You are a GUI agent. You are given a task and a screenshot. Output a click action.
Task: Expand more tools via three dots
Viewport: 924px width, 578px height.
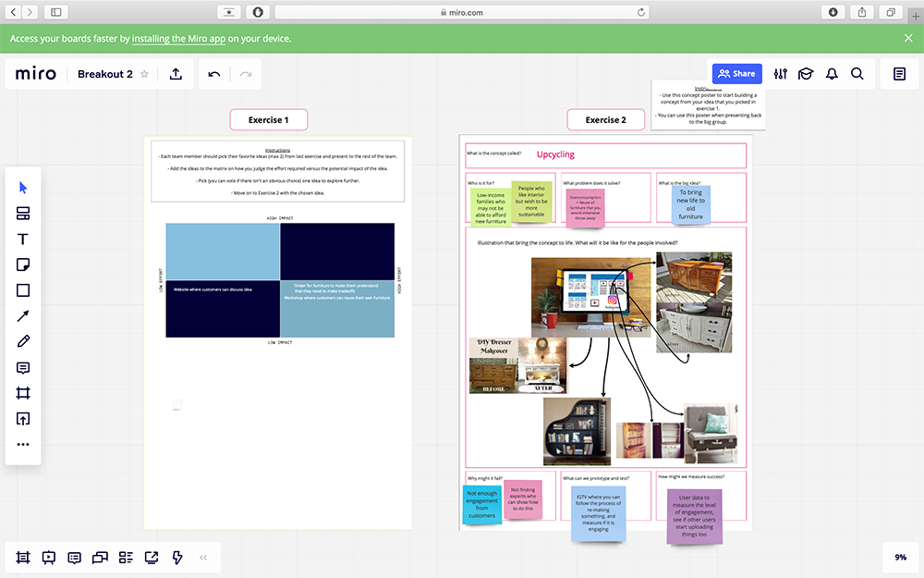point(23,444)
